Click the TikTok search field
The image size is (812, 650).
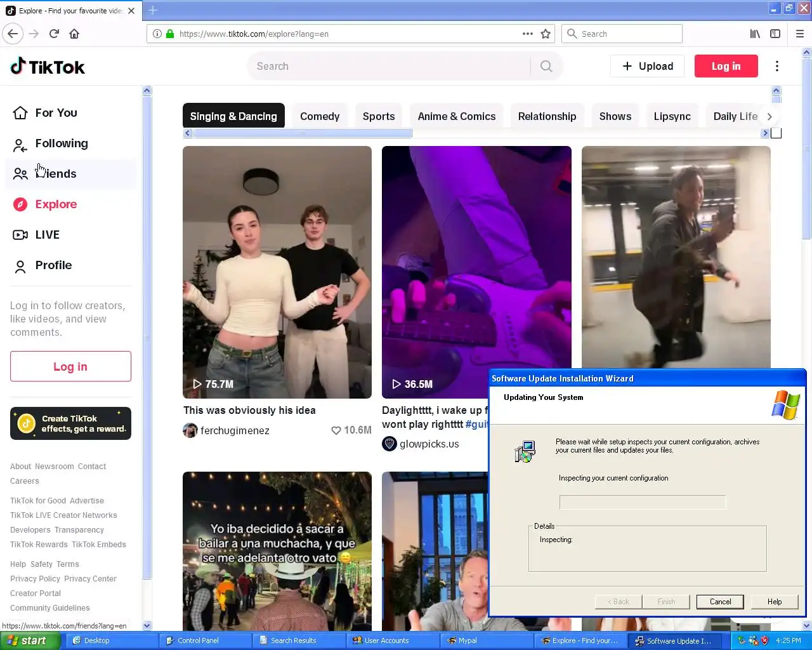click(x=388, y=66)
